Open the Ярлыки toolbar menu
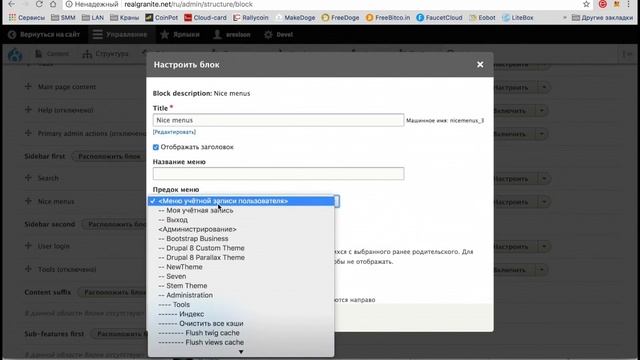This screenshot has height=360, width=640. click(180, 35)
